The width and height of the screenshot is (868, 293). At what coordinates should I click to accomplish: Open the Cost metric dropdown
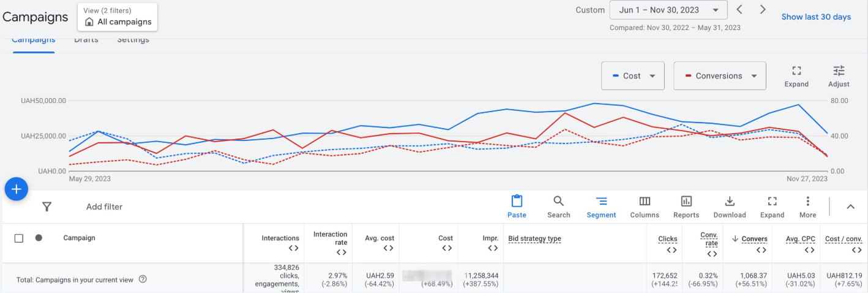tap(633, 76)
